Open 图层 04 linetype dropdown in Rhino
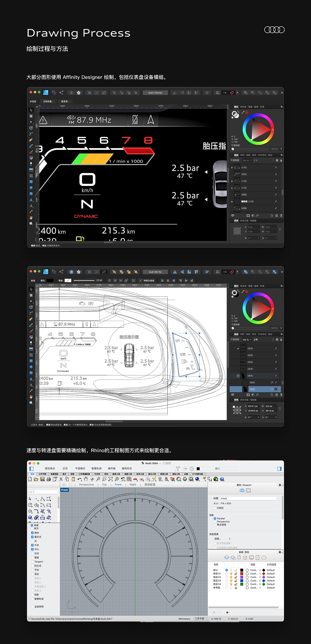Screen dimensions: 311x644 256,584
